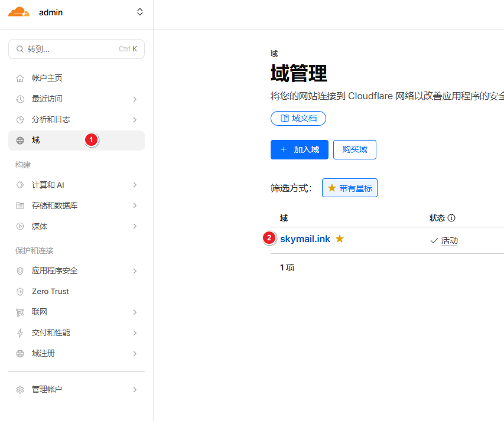
Task: Click the house icon beside 帐户主页
Action: [x=20, y=79]
